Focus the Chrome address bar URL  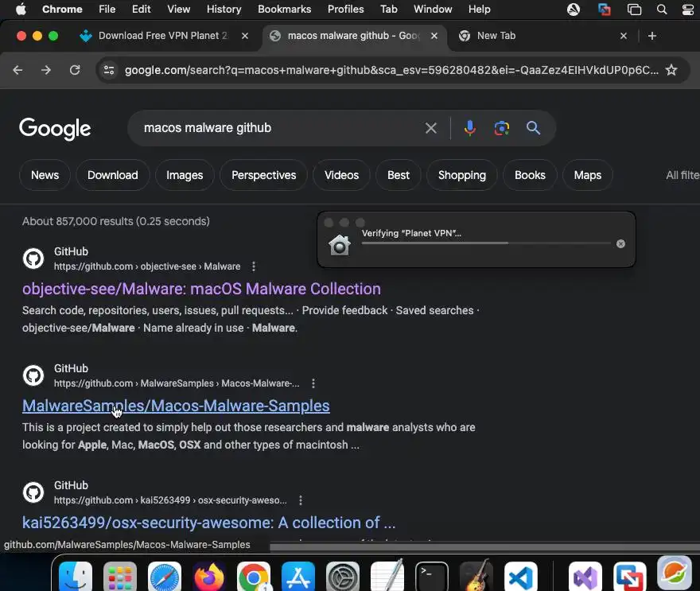391,70
